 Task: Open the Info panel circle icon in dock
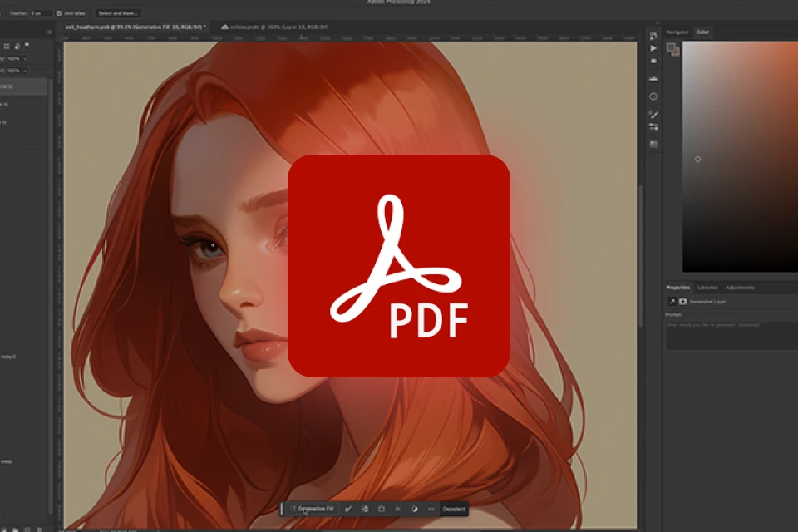[x=653, y=96]
